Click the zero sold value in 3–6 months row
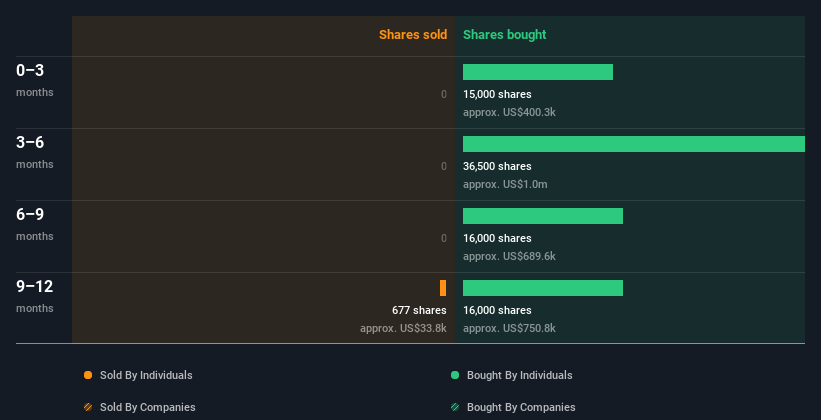Viewport: 821px width, 420px height. tap(444, 166)
